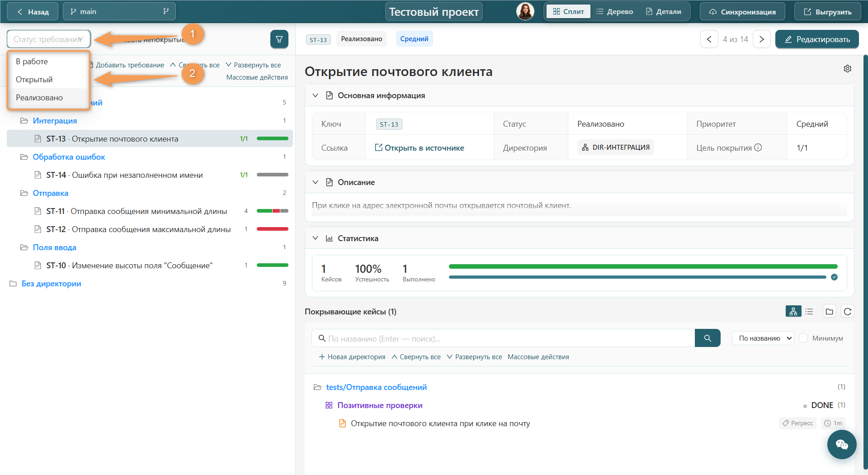Collapse the Основная информация section
868x475 pixels.
click(x=316, y=95)
